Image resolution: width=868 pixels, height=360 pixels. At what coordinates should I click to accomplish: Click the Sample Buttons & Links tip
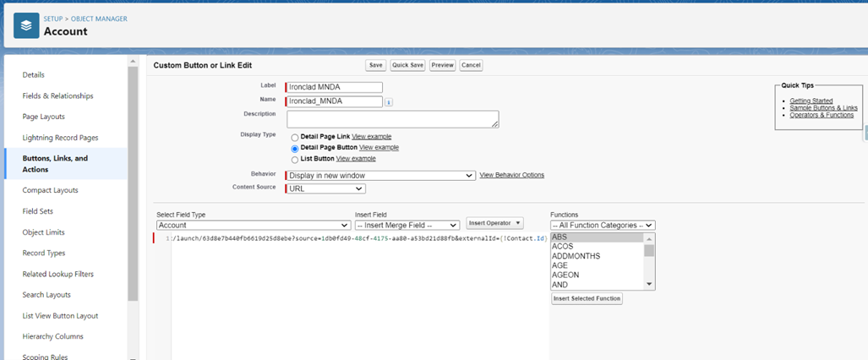click(x=823, y=108)
